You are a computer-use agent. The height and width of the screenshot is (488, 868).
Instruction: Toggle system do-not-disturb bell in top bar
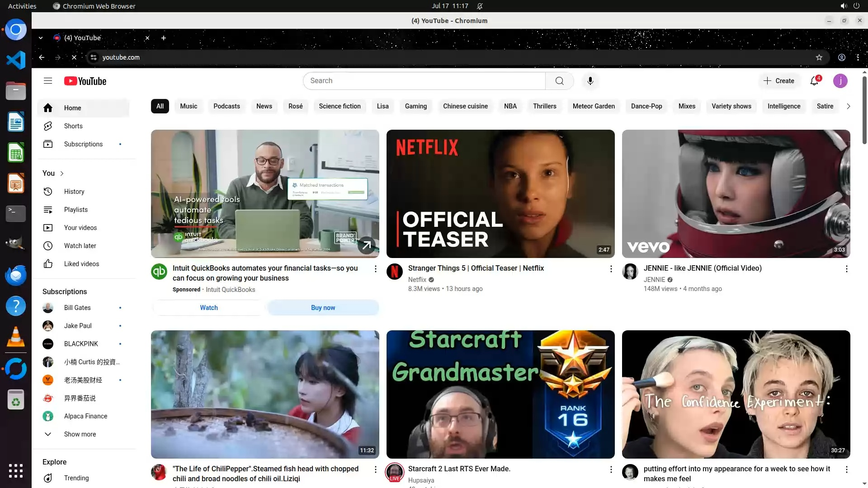(480, 6)
